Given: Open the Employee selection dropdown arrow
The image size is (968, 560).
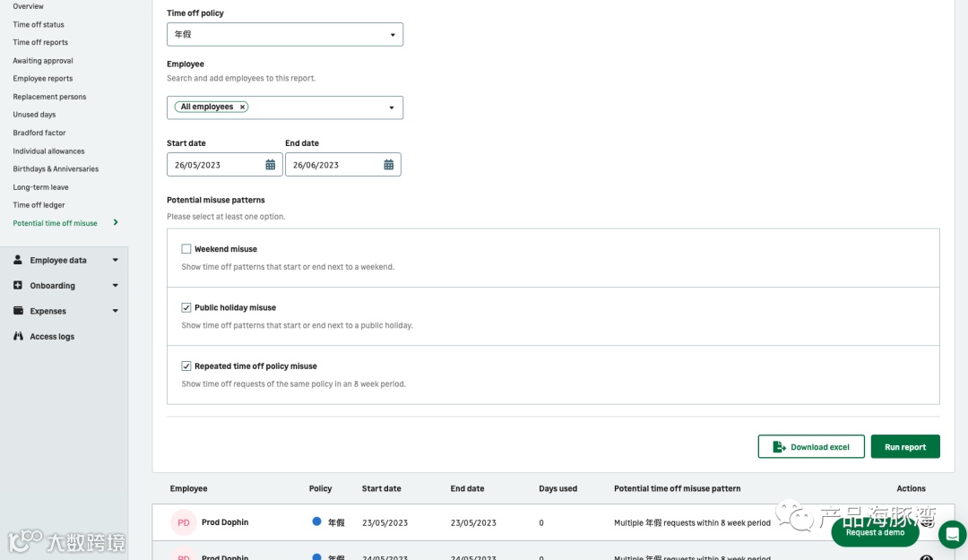Looking at the screenshot, I should point(392,108).
